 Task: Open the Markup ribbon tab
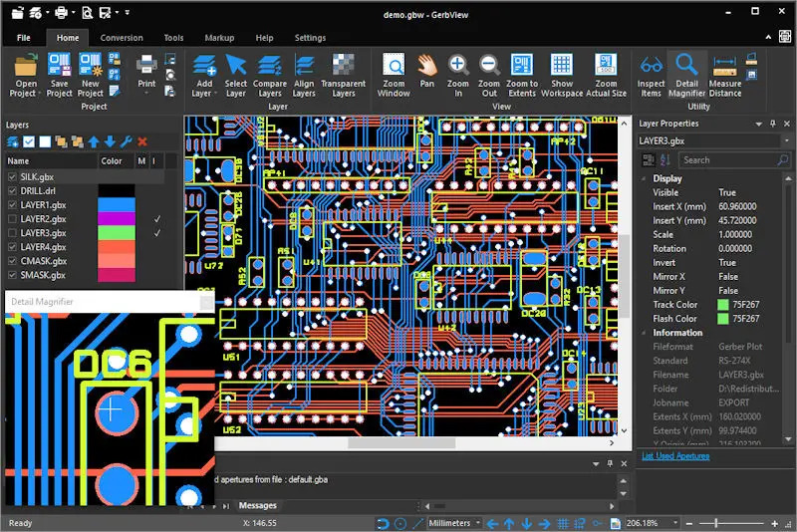(x=219, y=38)
